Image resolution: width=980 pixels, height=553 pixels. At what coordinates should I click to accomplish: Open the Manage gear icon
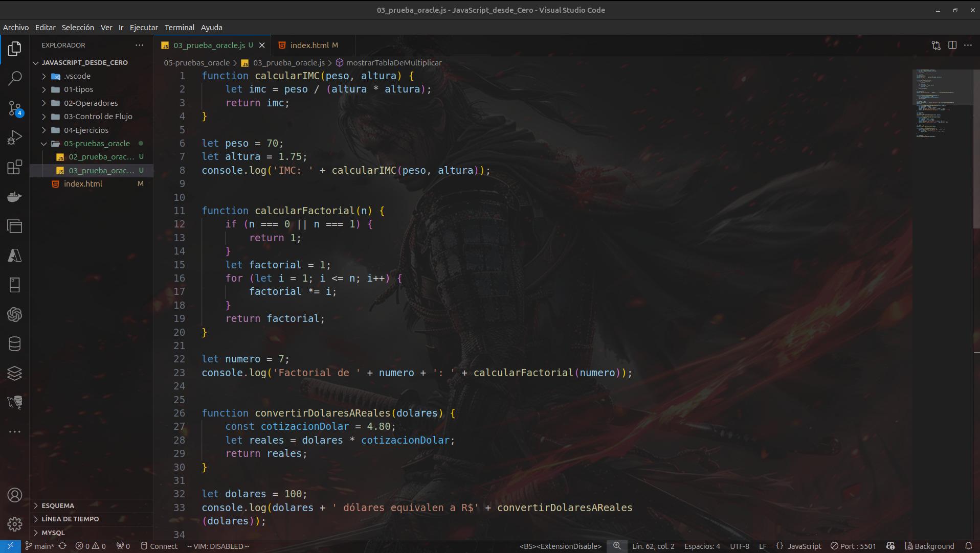pos(15,524)
